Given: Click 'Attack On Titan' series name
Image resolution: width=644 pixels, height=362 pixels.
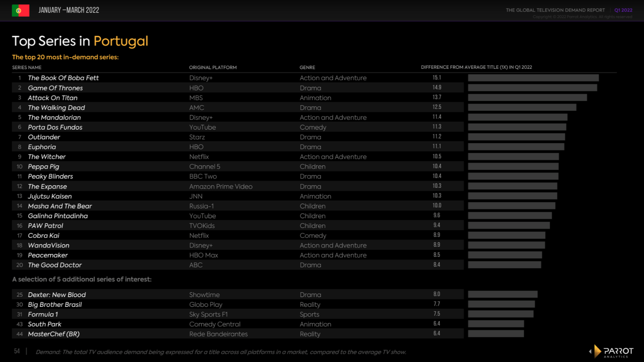Looking at the screenshot, I should [53, 98].
